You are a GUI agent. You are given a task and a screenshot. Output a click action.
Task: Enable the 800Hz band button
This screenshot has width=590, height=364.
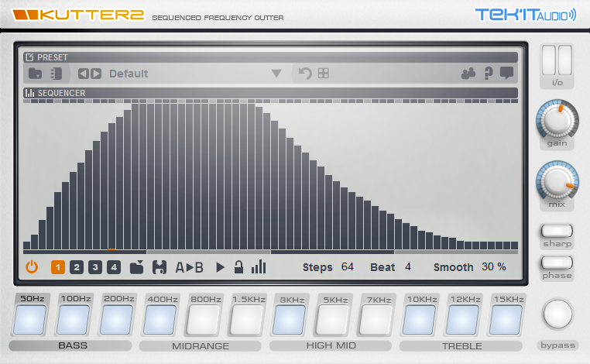coord(203,319)
